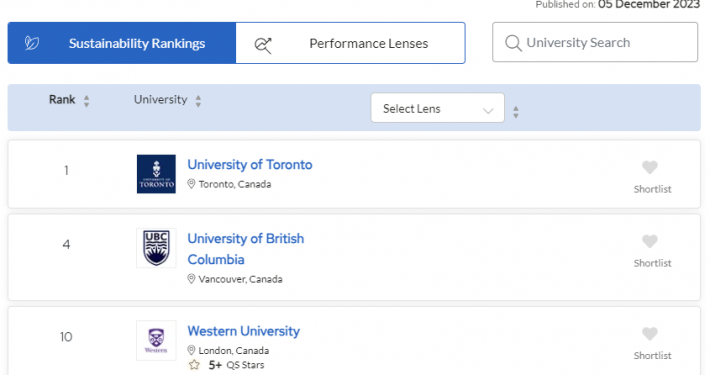Click the leaf icon on Sustainability Rankings
The width and height of the screenshot is (710, 375).
[32, 43]
